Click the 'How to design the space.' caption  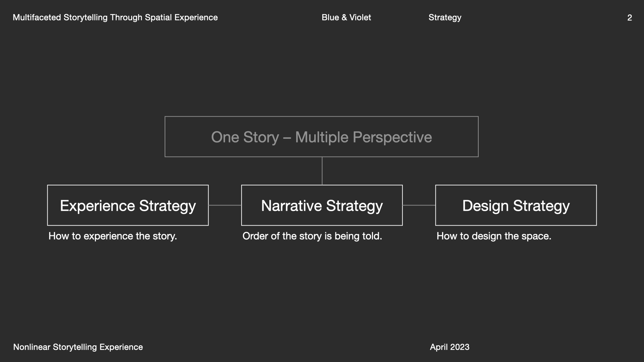(x=494, y=236)
